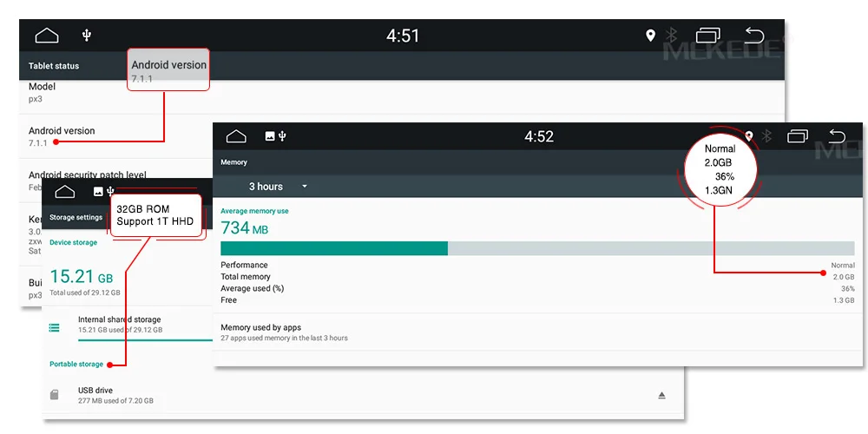Tap the Android version 7.1.1 row
The height and width of the screenshot is (434, 868).
116,136
